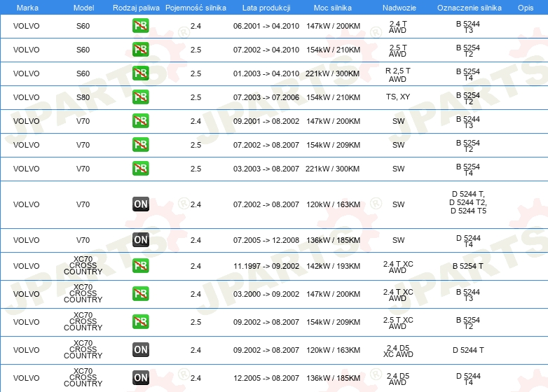Click the Marka column header
This screenshot has height=392, width=548.
(x=27, y=8)
